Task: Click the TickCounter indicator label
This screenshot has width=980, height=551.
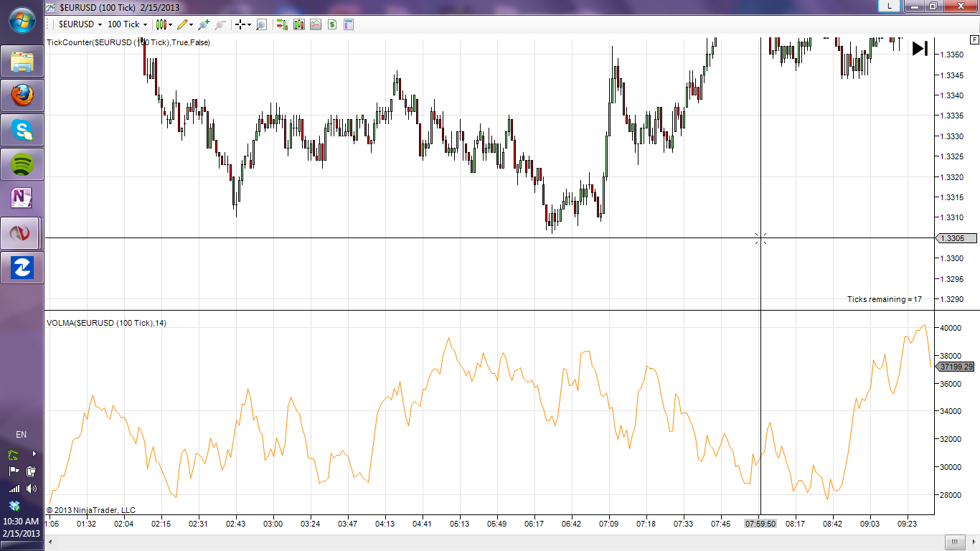Action: (128, 42)
